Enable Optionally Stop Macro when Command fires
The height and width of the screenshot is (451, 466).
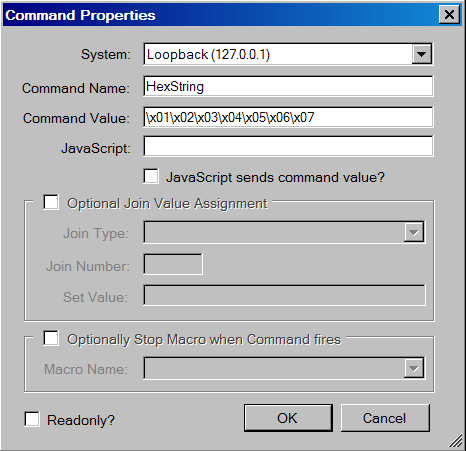pyautogui.click(x=51, y=338)
